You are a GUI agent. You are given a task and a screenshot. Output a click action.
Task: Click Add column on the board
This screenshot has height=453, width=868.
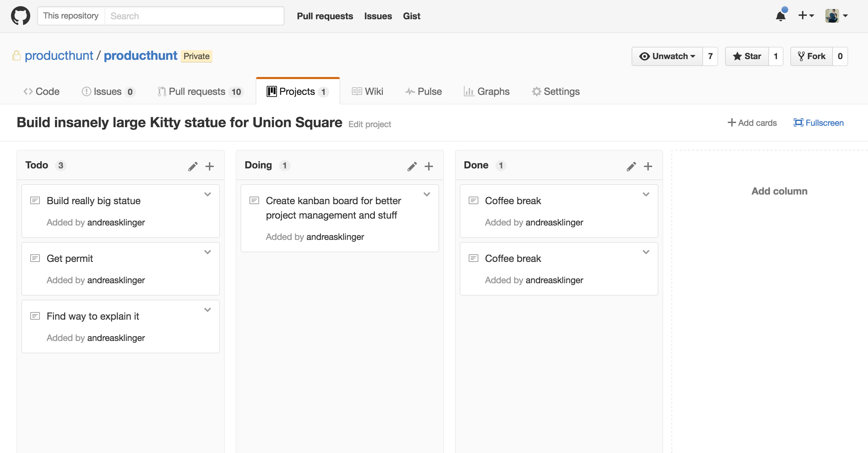coord(779,191)
